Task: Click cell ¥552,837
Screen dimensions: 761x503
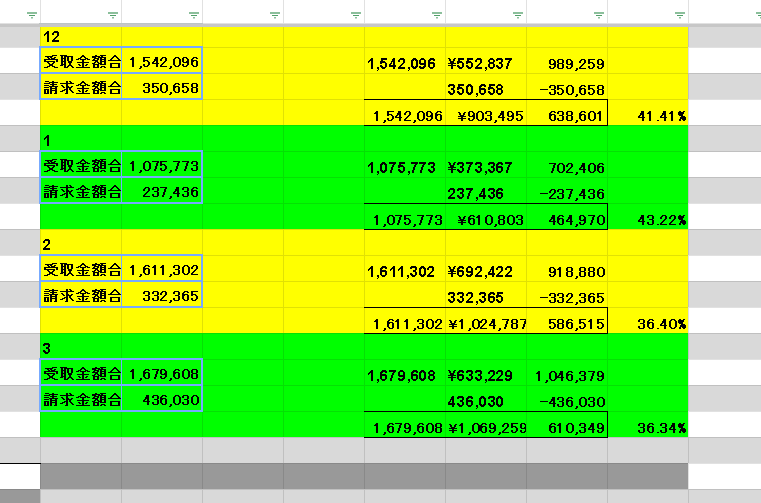Action: point(486,63)
